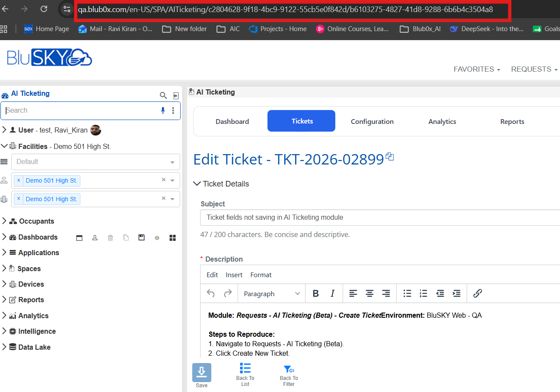Expand the Dashboards section
The image size is (560, 392).
4,237
